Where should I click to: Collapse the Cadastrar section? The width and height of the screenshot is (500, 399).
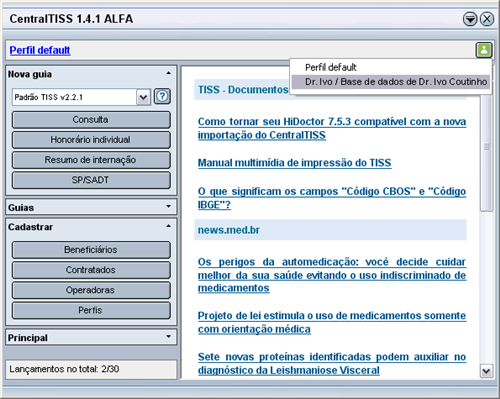tap(169, 226)
